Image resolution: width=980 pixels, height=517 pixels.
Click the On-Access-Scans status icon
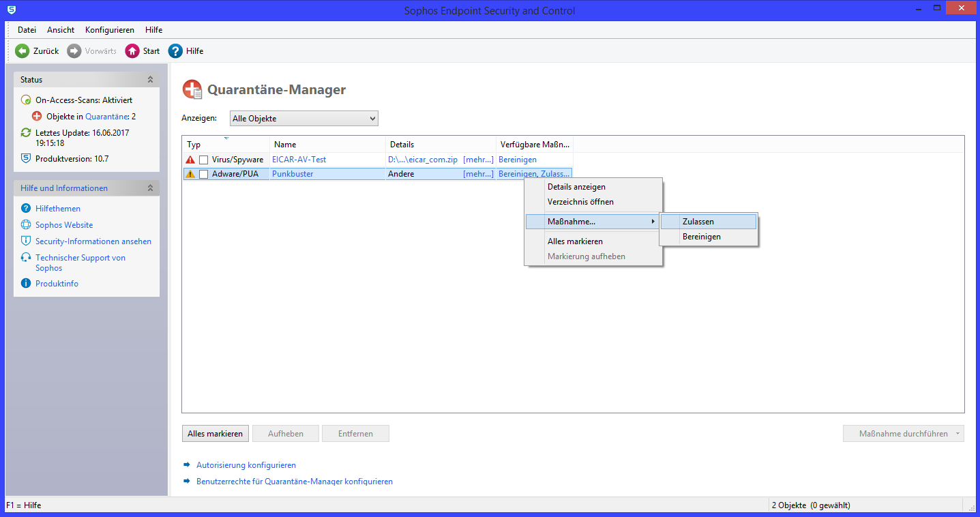tap(26, 100)
